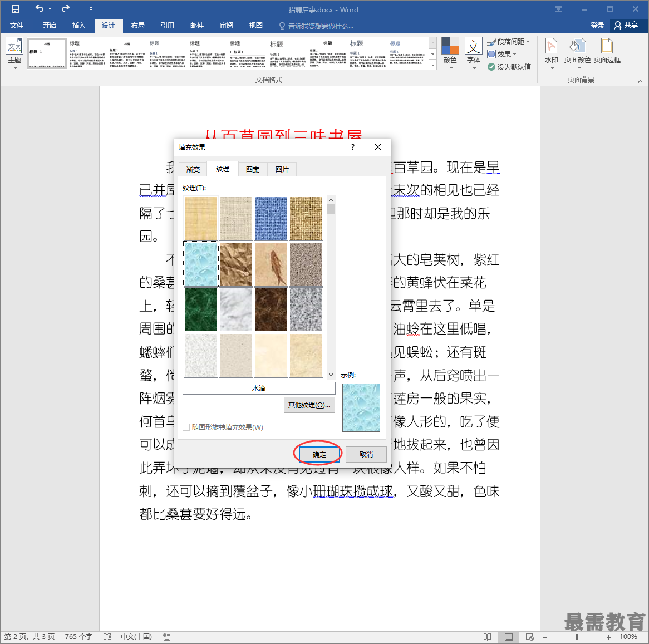
Task: Open the 颜色 theme colors menu
Action: (450, 53)
